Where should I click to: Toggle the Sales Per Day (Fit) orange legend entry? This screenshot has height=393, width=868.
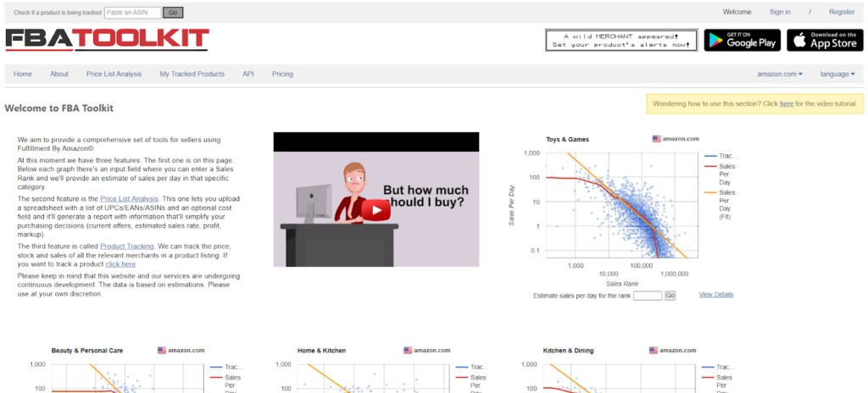pos(726,204)
